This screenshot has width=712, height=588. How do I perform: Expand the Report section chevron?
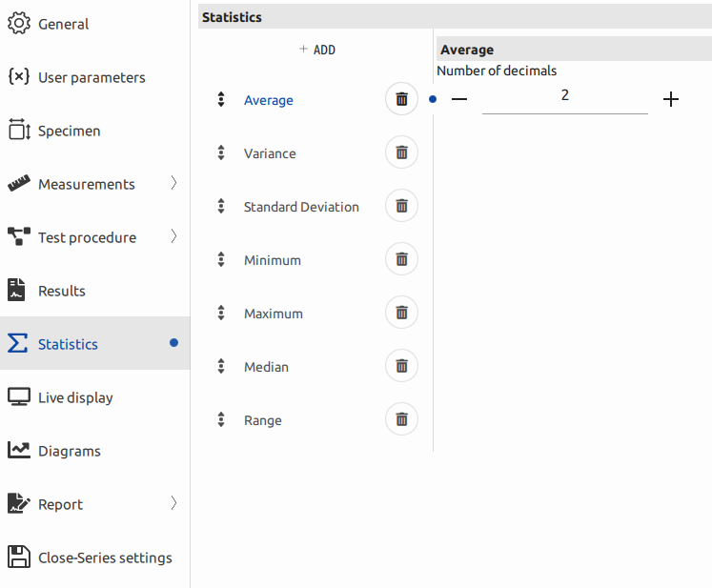(x=173, y=503)
